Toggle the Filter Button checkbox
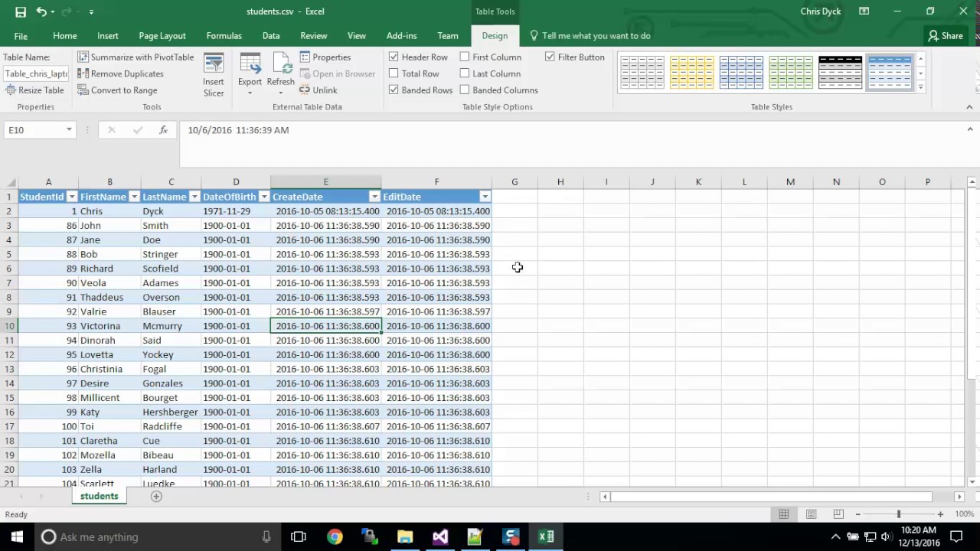The width and height of the screenshot is (980, 551). (x=550, y=57)
